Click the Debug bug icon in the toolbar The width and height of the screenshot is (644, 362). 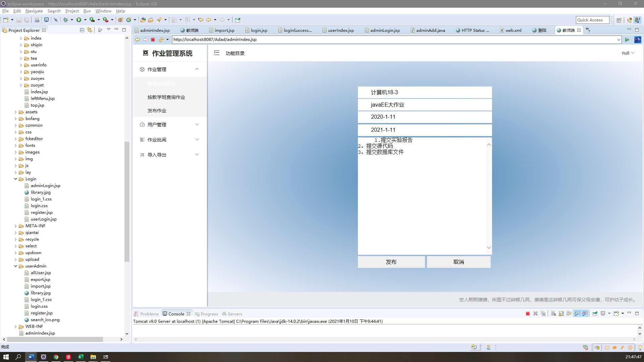[x=65, y=20]
